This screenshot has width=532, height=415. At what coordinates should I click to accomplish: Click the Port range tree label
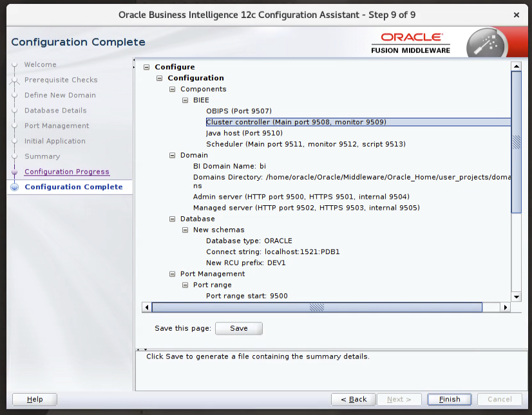(x=213, y=285)
